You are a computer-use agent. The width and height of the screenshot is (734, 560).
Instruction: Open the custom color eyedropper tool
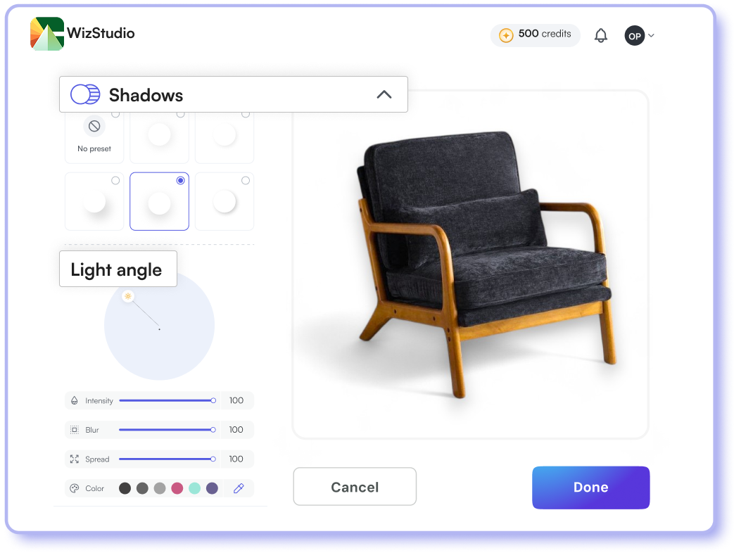click(238, 488)
